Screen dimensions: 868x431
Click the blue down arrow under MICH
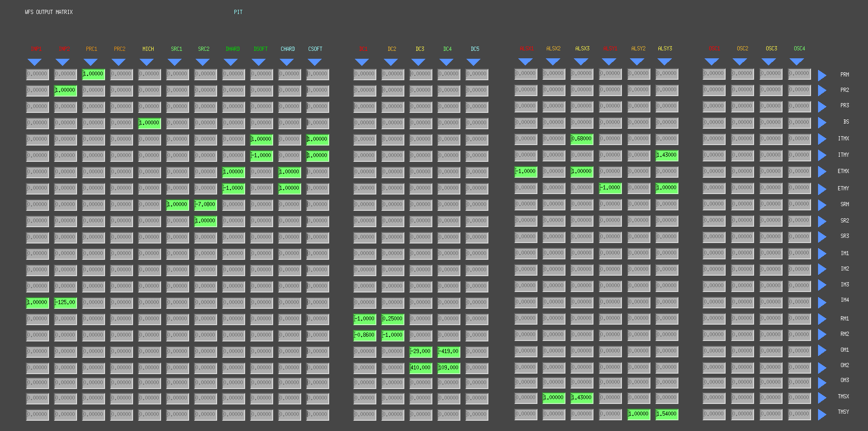pos(147,62)
